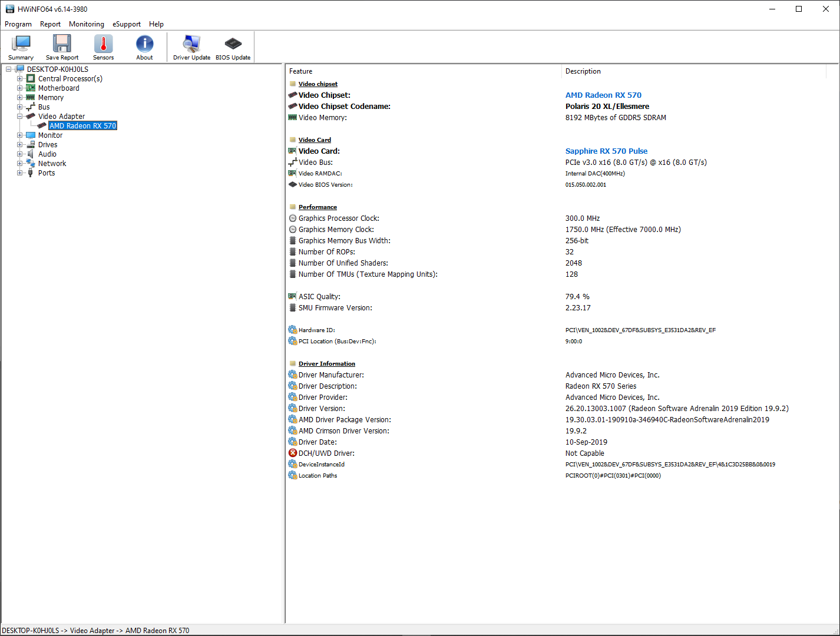This screenshot has height=636, width=840.
Task: Click the Central Processor(s) chip icon
Action: 31,78
